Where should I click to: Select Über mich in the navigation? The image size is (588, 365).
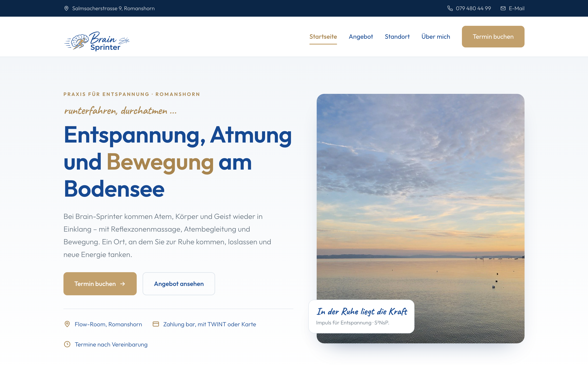pos(436,37)
